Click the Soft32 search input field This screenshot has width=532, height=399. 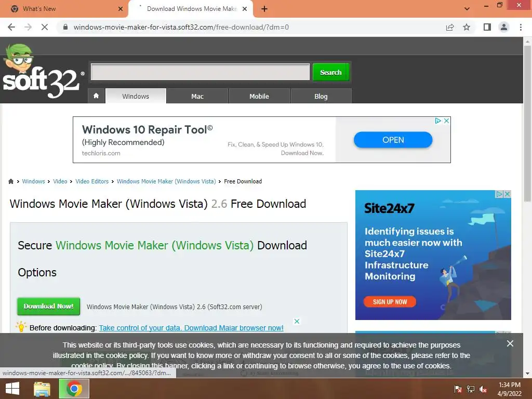[200, 72]
